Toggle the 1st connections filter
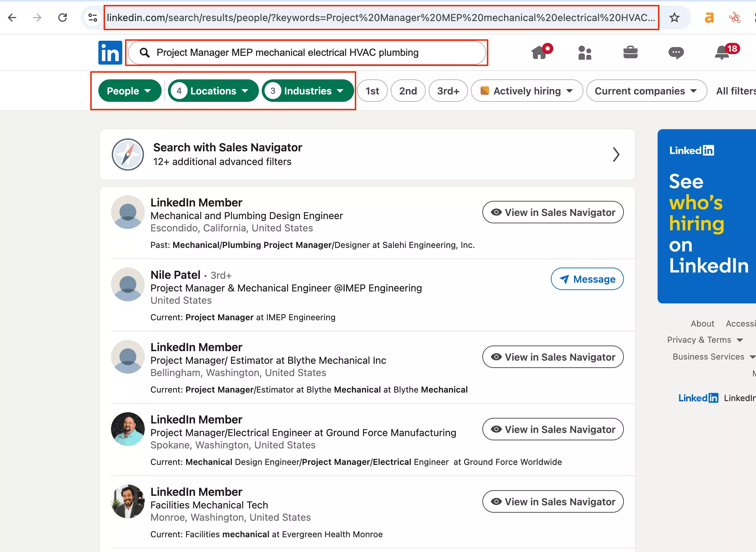756x552 pixels. [372, 91]
